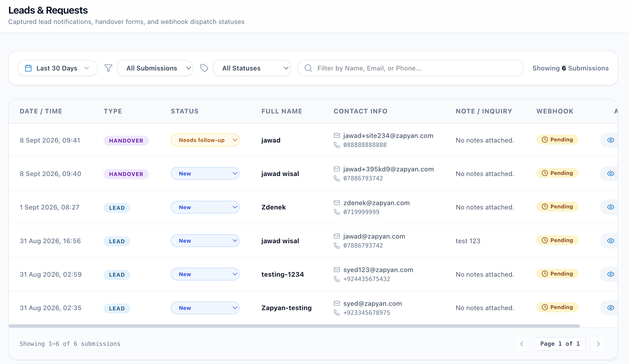Click the note text test 123
This screenshot has height=364, width=629.
click(468, 241)
